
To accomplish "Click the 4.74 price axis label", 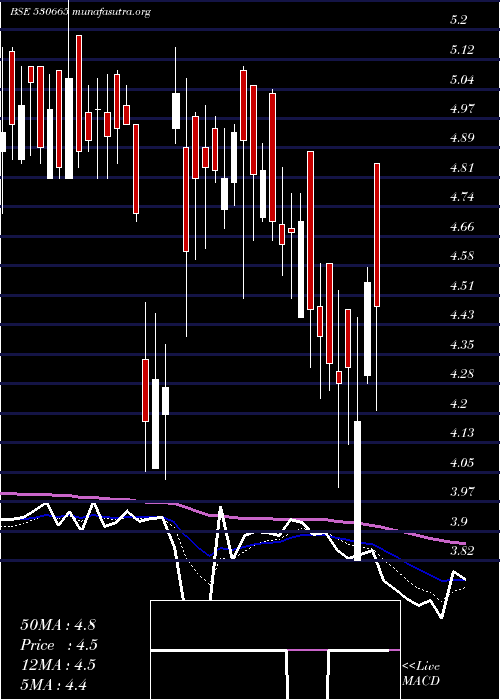I will (x=462, y=197).
